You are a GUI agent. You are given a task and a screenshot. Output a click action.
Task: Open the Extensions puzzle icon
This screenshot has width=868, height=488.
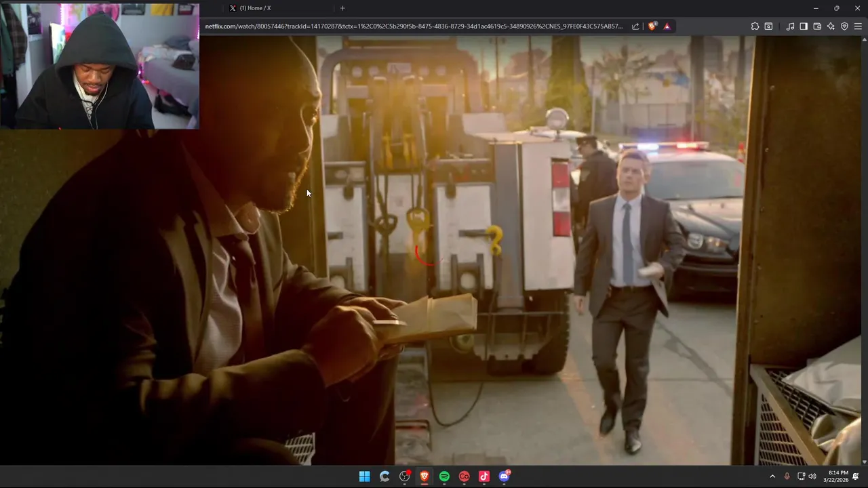click(x=755, y=26)
